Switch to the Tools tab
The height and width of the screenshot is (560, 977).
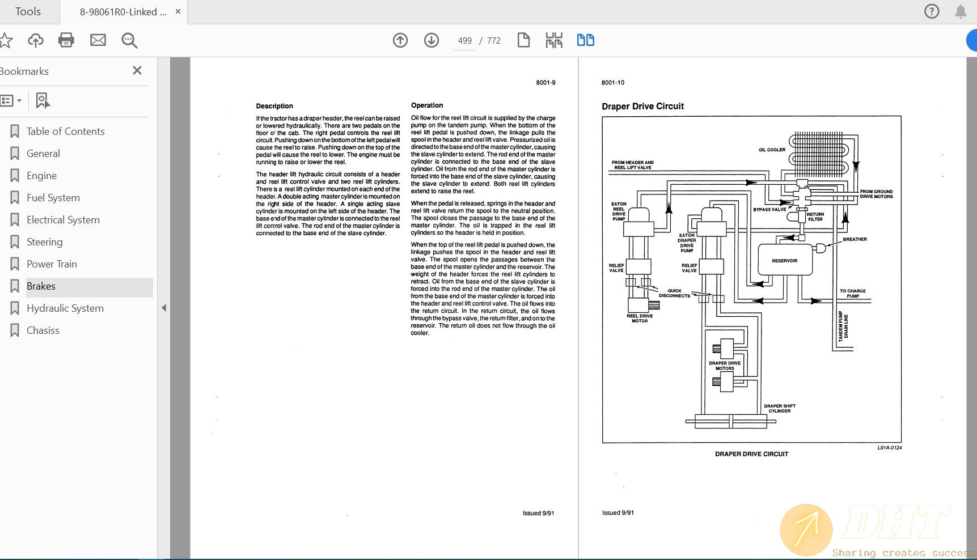[28, 12]
